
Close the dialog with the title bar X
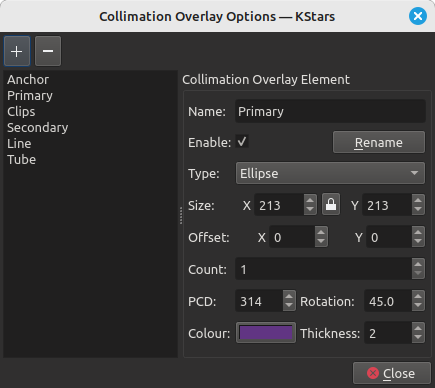pos(418,16)
